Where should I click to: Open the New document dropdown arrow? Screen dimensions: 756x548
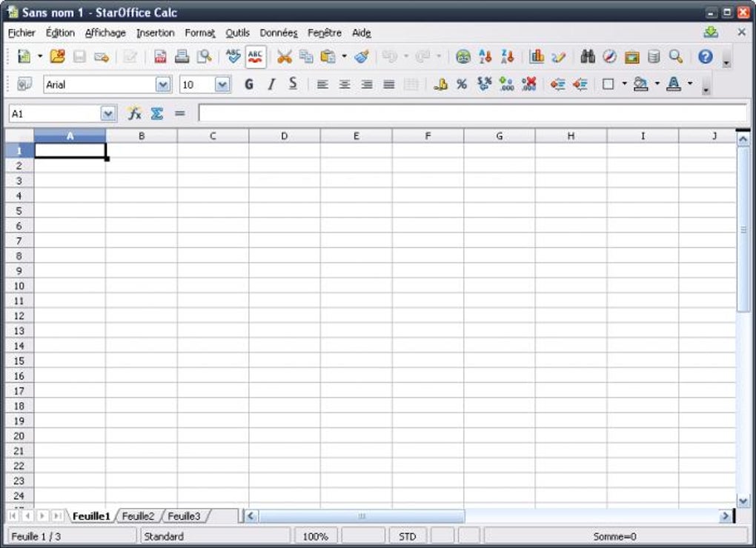point(40,56)
